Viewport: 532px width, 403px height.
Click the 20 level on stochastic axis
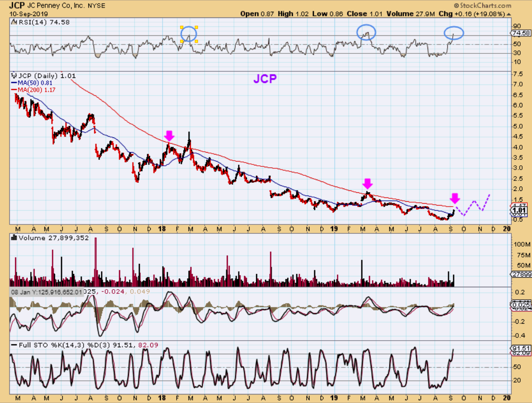(x=517, y=380)
